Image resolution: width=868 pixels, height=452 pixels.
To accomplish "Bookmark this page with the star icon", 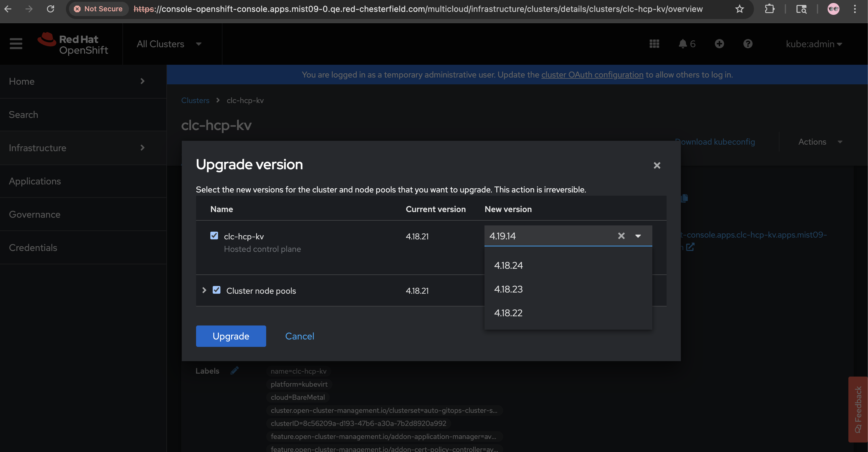I will 739,9.
